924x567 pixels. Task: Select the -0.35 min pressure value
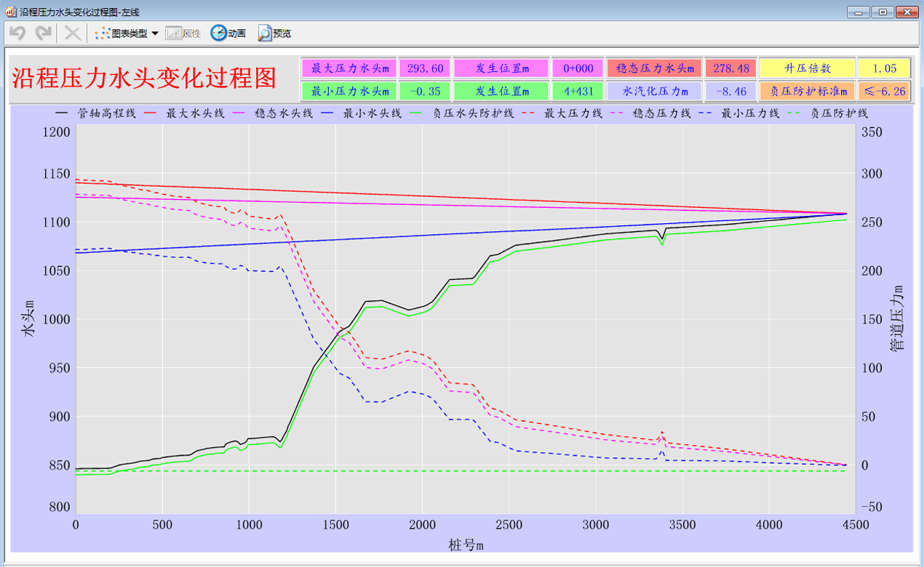click(426, 92)
